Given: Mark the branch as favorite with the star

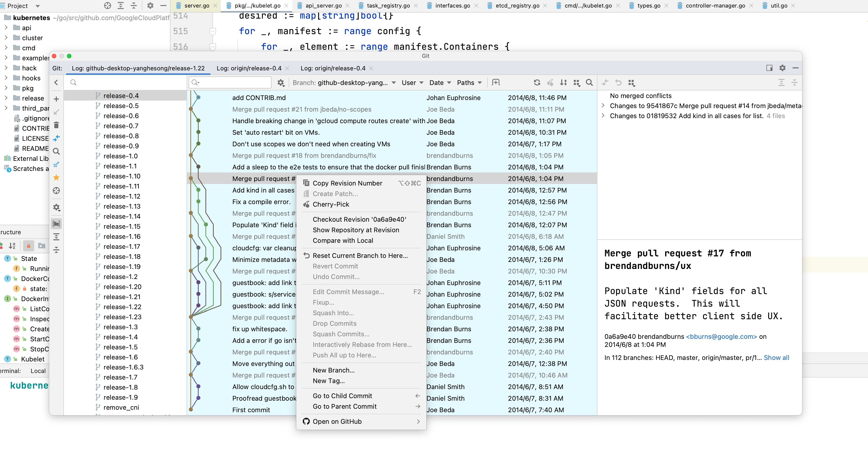Looking at the screenshot, I should (x=56, y=177).
